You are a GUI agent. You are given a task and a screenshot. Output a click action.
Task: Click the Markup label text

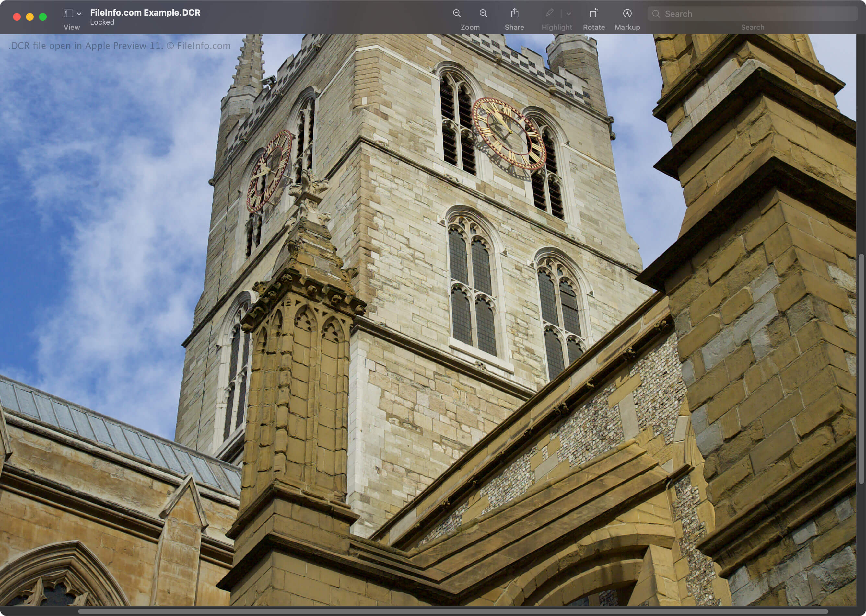tap(627, 27)
